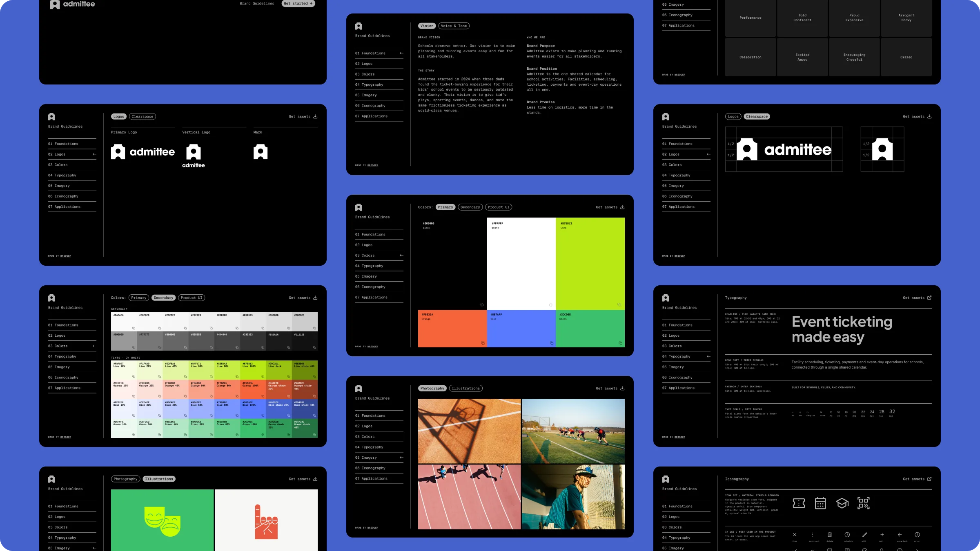The height and width of the screenshot is (551, 980).
Task: Open the football players photograph
Action: 573,431
